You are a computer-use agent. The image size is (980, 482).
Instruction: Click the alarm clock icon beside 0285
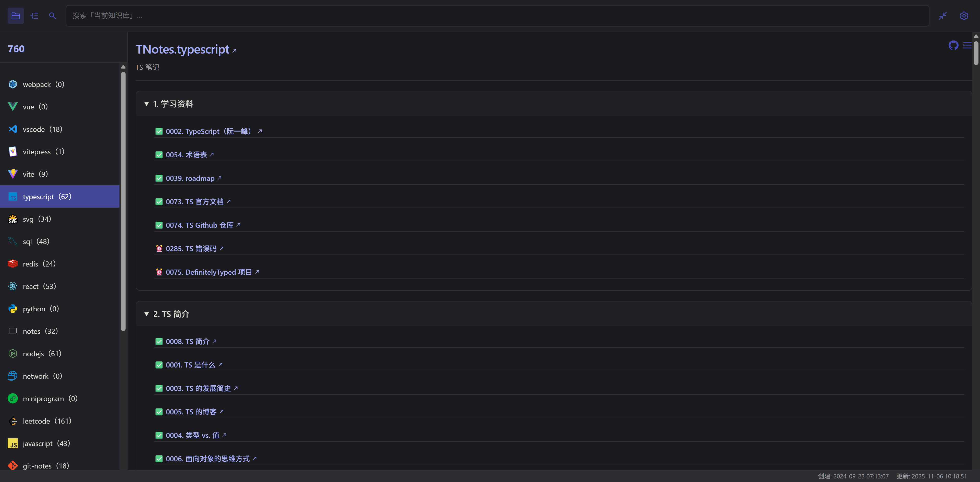(x=159, y=249)
